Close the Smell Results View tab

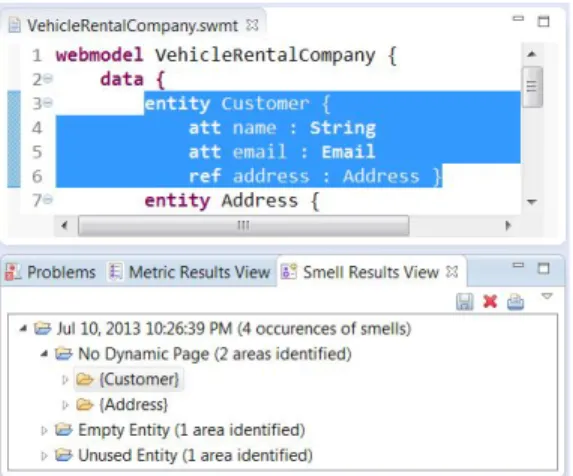452,272
